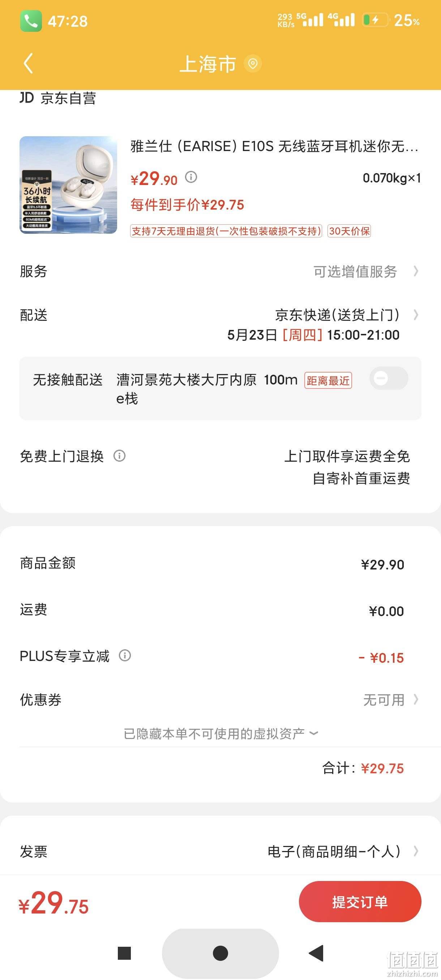This screenshot has width=441, height=980.
Task: Tap the 上海市 city title
Action: tap(208, 64)
